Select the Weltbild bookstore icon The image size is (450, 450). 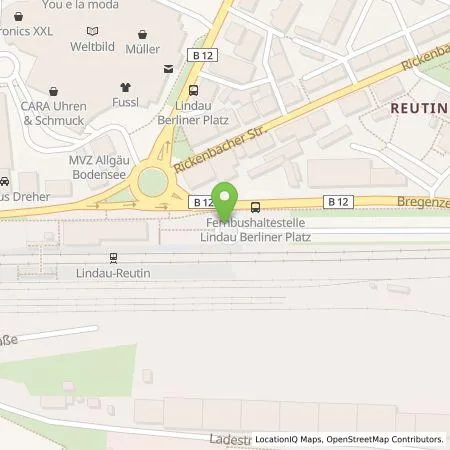(x=92, y=31)
